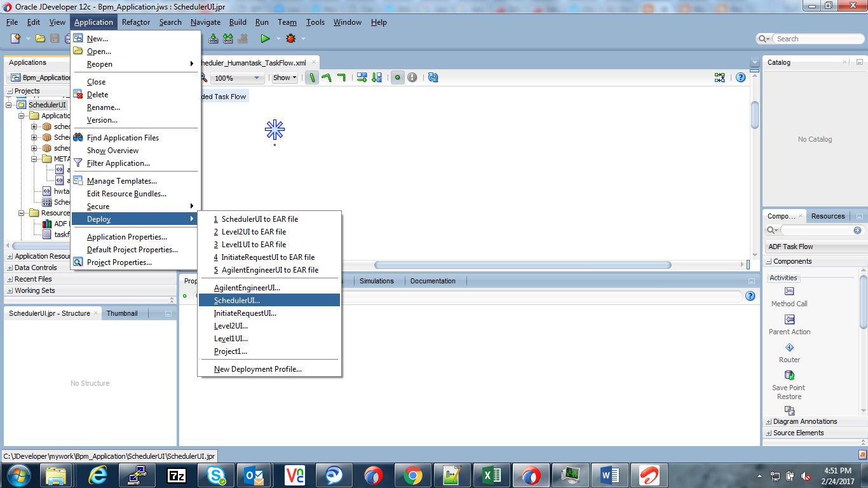
Task: Click the Help question mark button
Action: [x=740, y=78]
